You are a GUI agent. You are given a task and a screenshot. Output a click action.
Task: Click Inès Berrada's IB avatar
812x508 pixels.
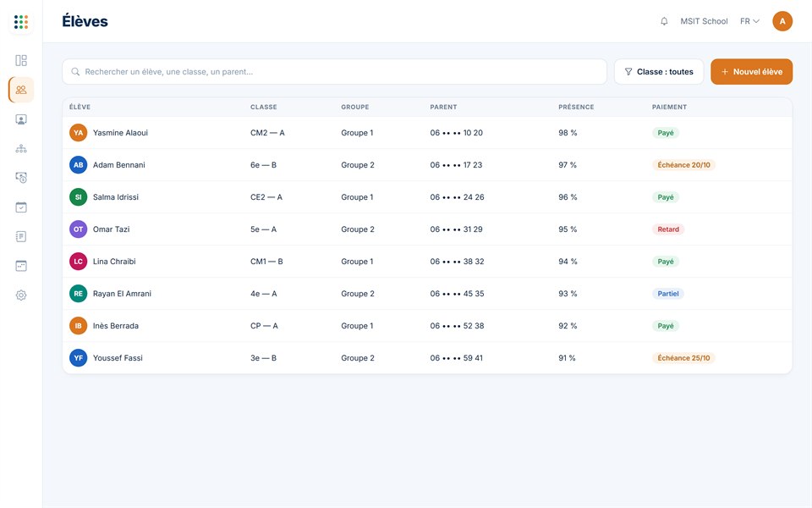pyautogui.click(x=78, y=325)
